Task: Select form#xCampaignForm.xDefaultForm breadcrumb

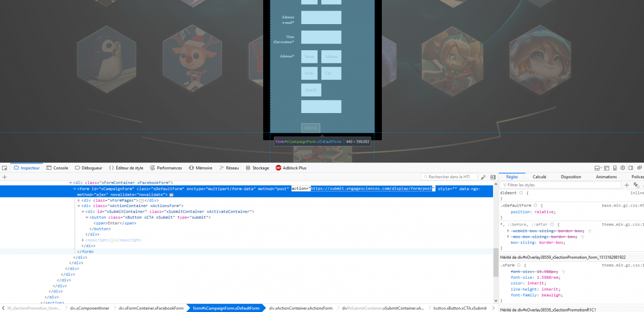Action: (226, 308)
